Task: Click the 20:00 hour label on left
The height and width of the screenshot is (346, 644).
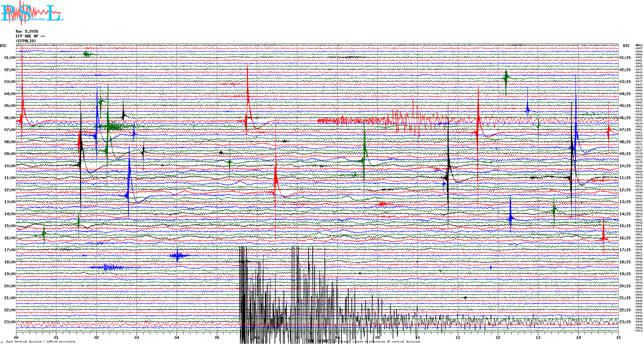Action: [10, 286]
